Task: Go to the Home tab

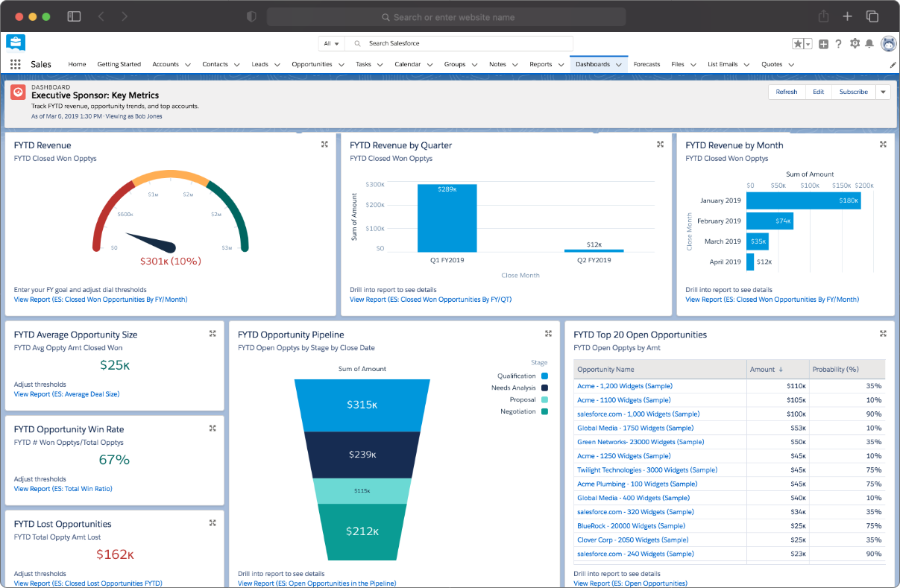Action: coord(77,65)
